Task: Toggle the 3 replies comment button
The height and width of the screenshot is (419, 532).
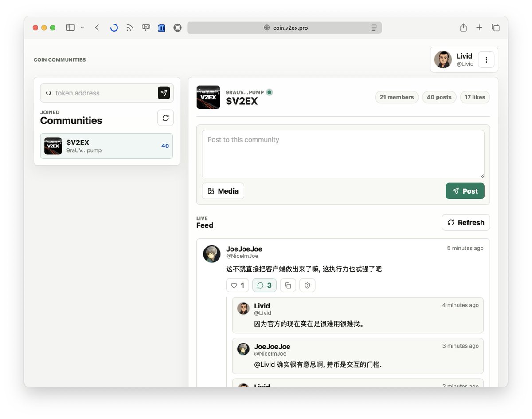Action: tap(265, 285)
